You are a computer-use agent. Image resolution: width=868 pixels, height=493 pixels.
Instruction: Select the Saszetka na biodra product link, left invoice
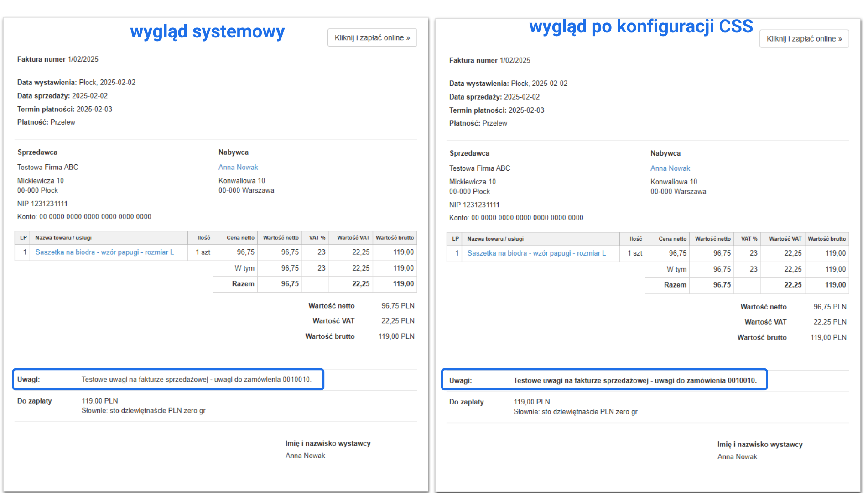[106, 252]
